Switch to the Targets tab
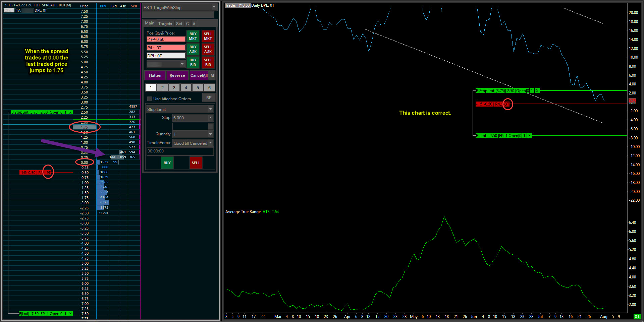Viewport: 644px width, 322px height. [x=165, y=23]
